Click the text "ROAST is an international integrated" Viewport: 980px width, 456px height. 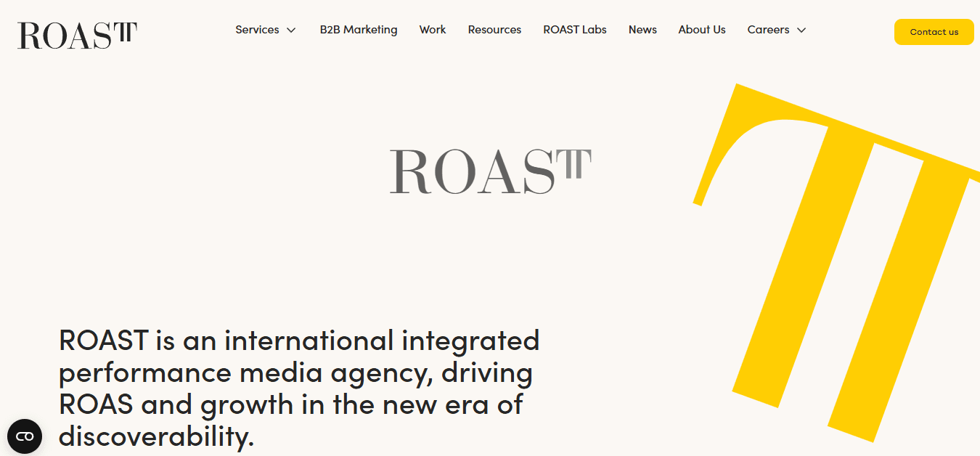(x=299, y=340)
